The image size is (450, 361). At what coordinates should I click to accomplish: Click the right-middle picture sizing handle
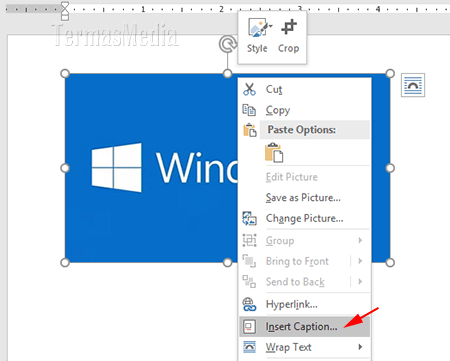[x=390, y=168]
